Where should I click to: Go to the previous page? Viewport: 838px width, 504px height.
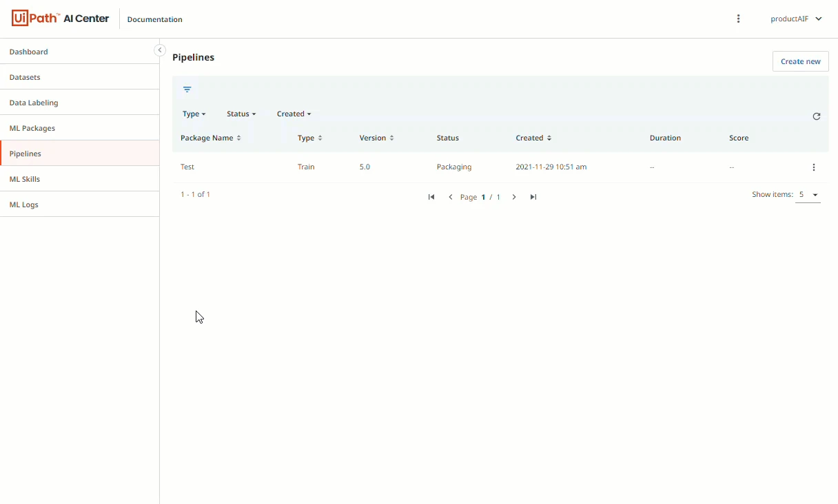pos(451,197)
